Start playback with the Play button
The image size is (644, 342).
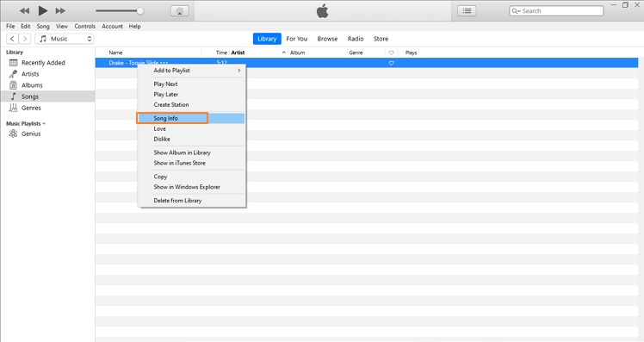tap(43, 10)
